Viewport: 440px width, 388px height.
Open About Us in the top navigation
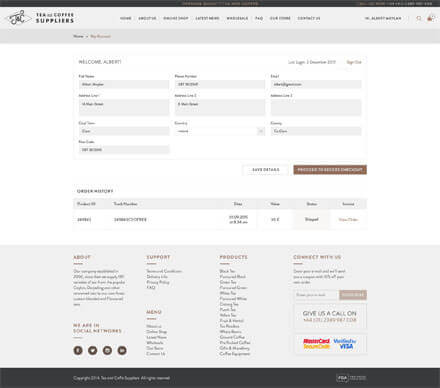click(x=147, y=18)
